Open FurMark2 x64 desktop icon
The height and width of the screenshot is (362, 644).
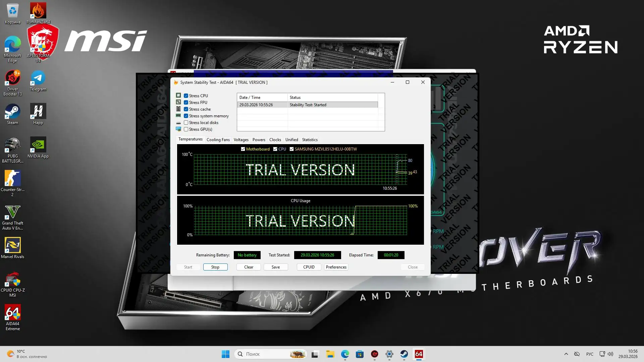tap(38, 13)
